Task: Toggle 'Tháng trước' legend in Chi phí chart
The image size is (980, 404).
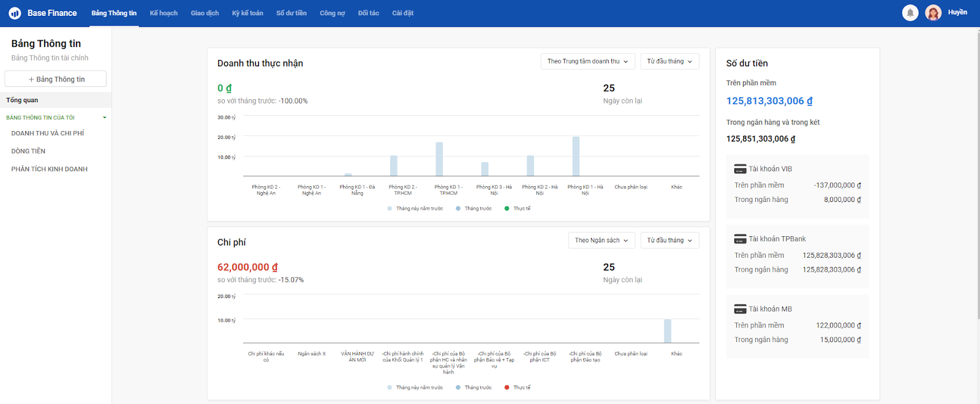Action: 473,387
